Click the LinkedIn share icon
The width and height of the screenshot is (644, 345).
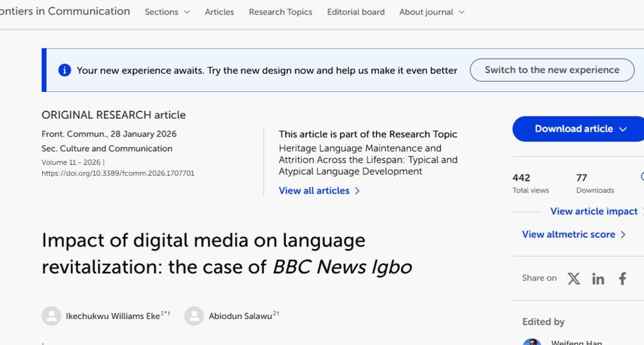tap(598, 279)
